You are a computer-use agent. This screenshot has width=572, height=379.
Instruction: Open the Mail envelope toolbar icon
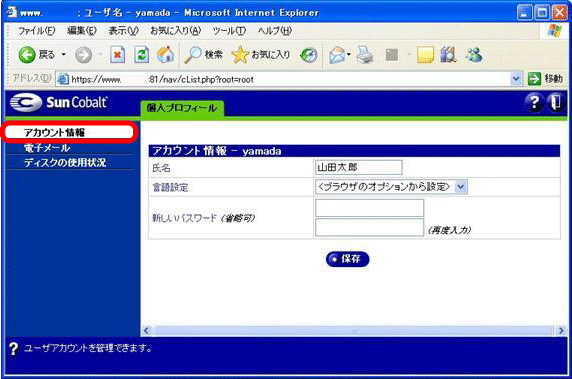pyautogui.click(x=337, y=55)
